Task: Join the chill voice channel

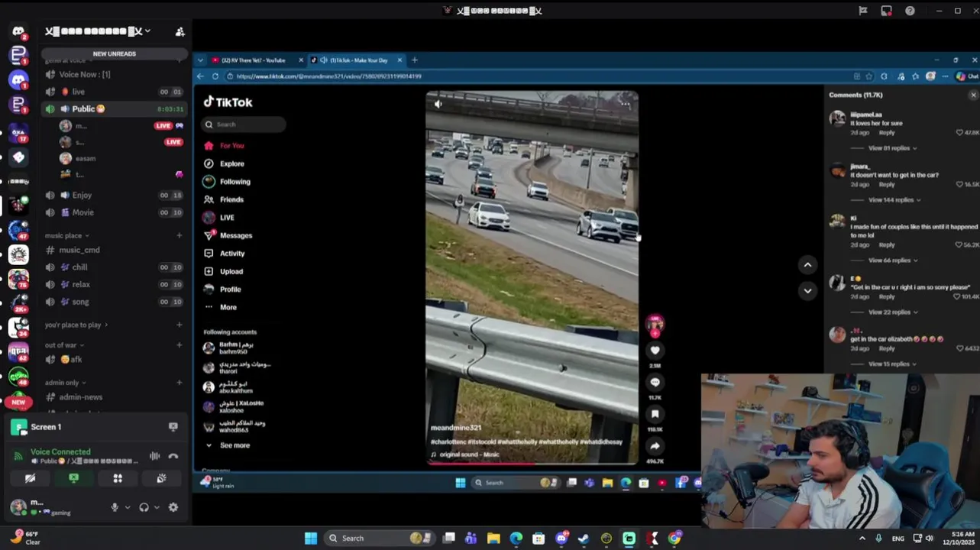Action: [115, 267]
